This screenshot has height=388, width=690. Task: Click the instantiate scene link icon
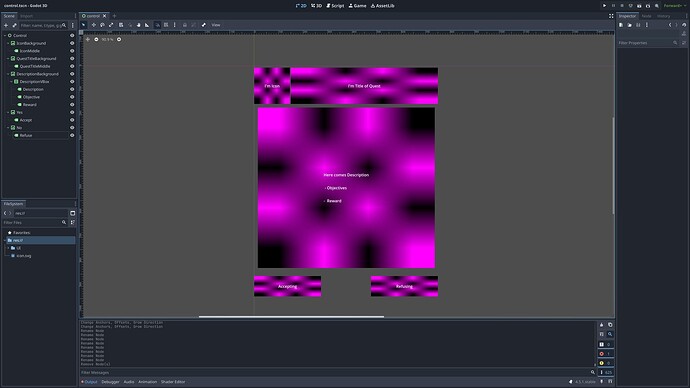click(x=14, y=26)
